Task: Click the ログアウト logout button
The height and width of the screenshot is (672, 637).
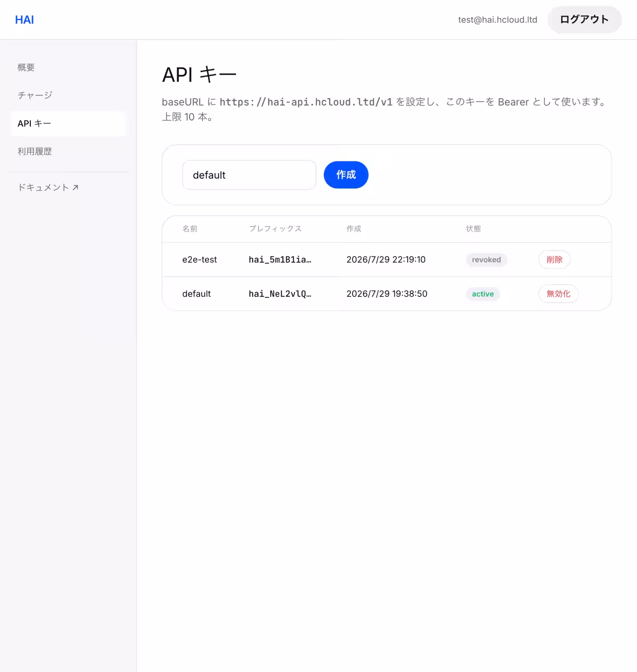Action: 584,20
